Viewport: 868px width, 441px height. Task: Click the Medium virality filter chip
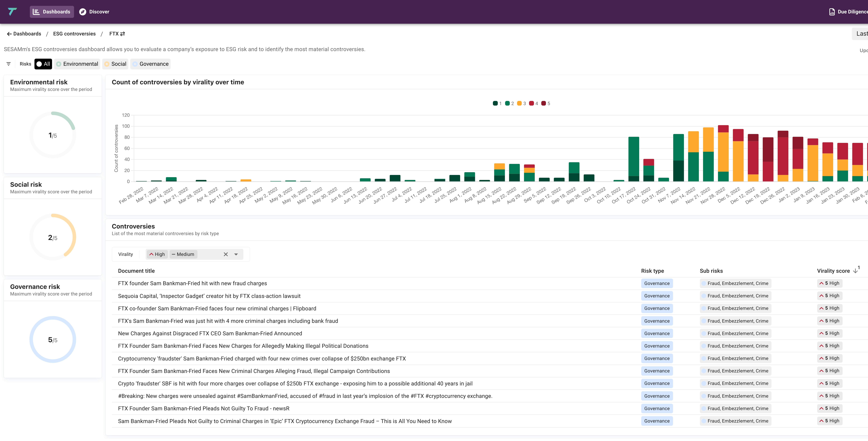click(x=183, y=254)
